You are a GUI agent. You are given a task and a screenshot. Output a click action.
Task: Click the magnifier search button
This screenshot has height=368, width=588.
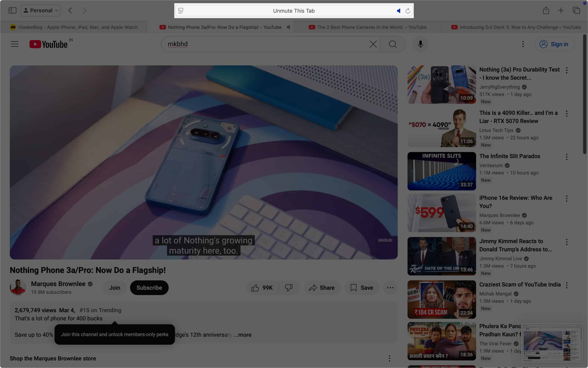pos(393,44)
